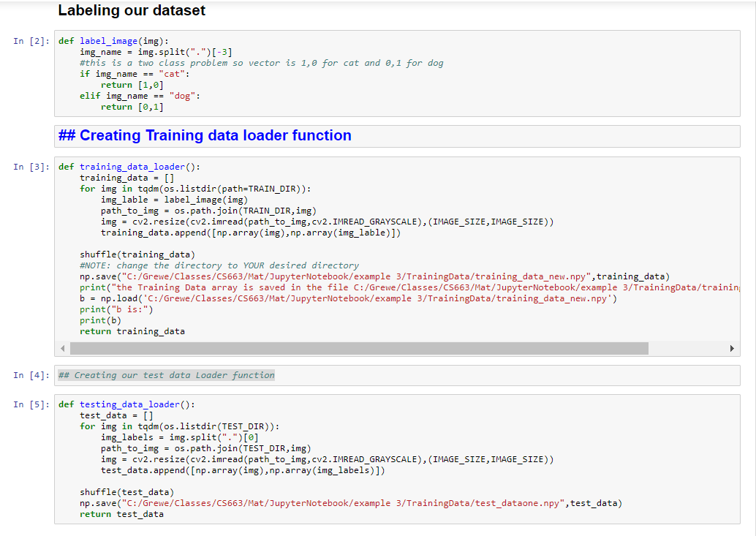Viewport: 756px width, 536px height.
Task: Click the horizontal scrollbar thumb in cell 3
Action: coord(358,349)
